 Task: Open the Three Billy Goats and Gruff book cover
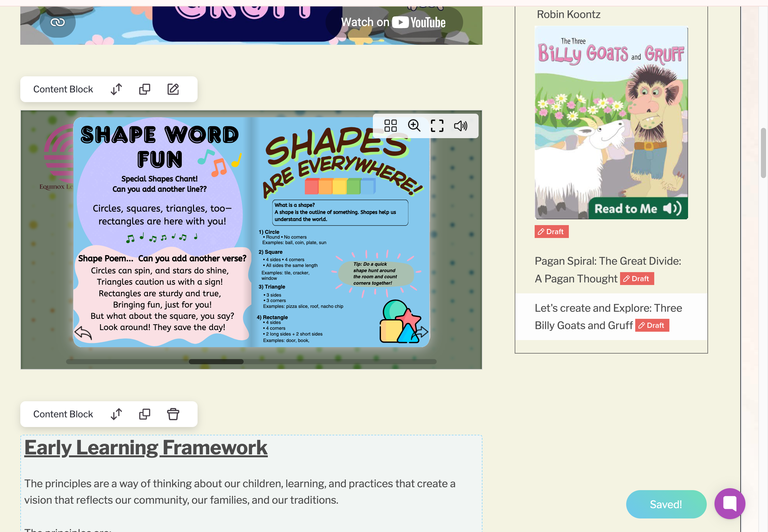pos(611,122)
